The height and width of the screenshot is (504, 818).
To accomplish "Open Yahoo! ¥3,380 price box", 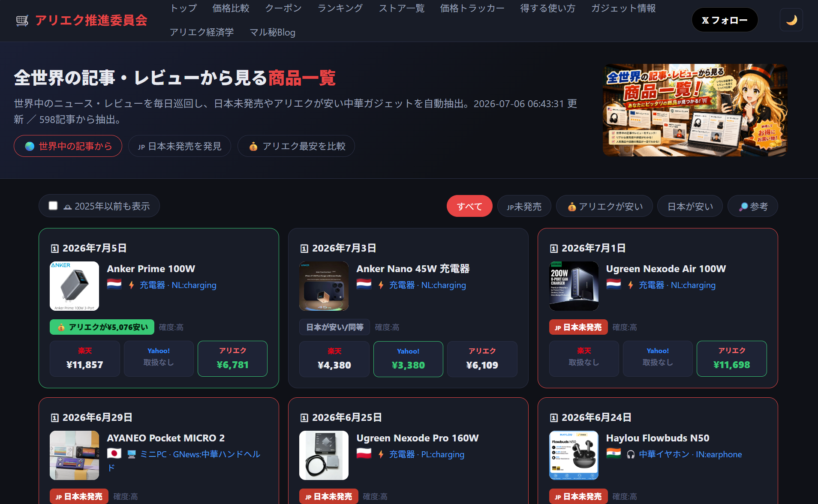I will [408, 359].
